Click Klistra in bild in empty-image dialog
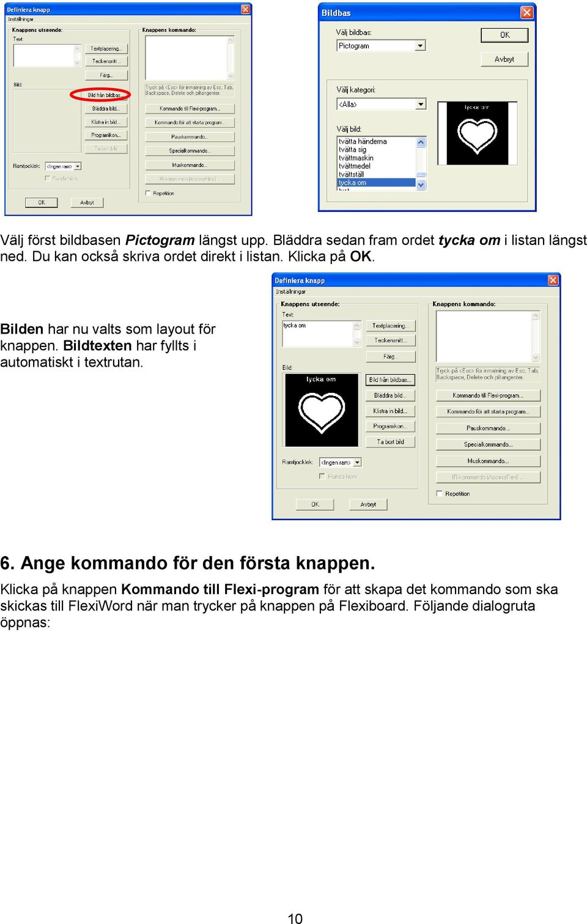The image size is (587, 924). point(106,122)
